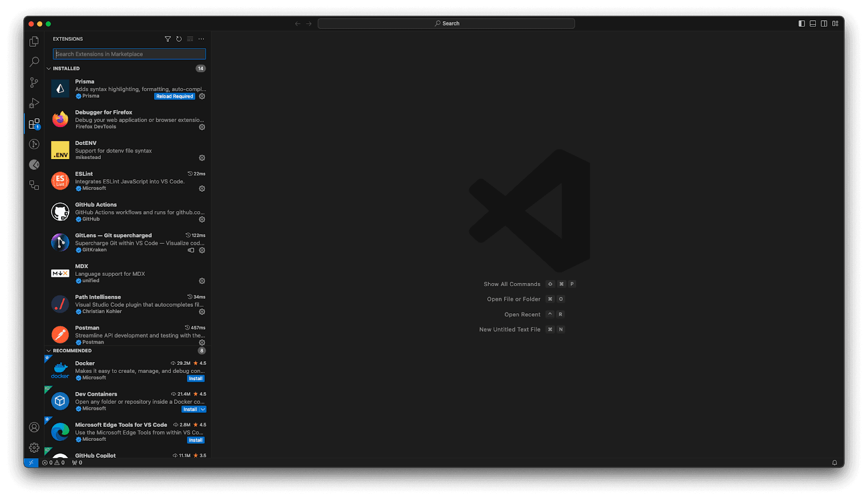Open the Search view in activity bar
868x499 pixels.
tap(34, 62)
